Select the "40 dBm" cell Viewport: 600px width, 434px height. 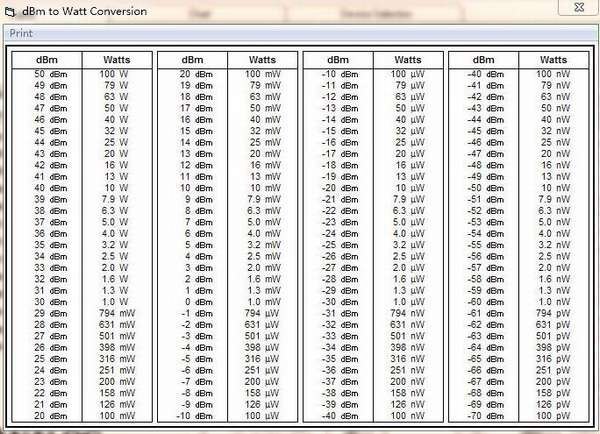pyautogui.click(x=51, y=188)
